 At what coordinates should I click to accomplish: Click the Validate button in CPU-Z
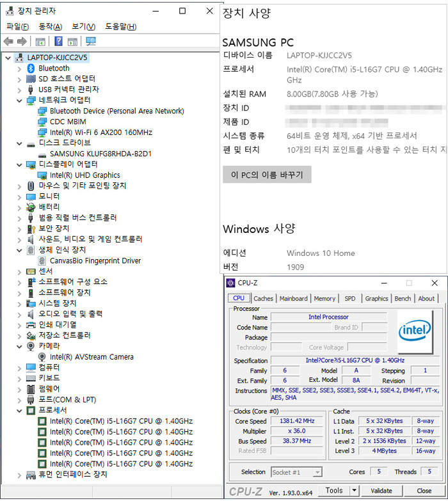tap(381, 491)
